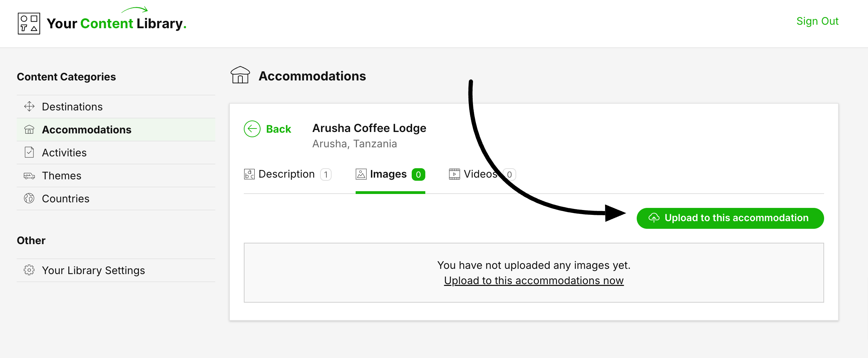This screenshot has width=868, height=358.
Task: Click the Countries globe icon
Action: click(29, 199)
